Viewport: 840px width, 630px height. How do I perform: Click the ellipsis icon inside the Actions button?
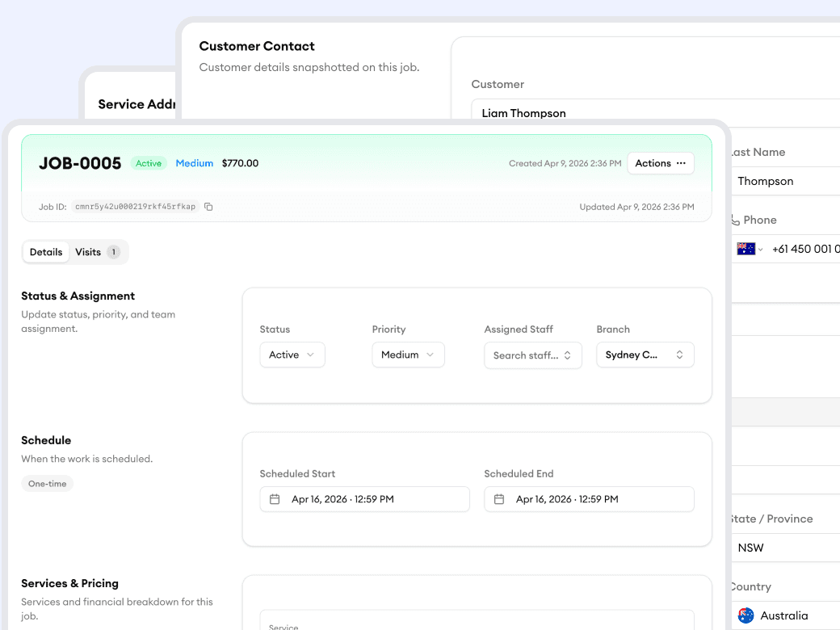pos(682,163)
